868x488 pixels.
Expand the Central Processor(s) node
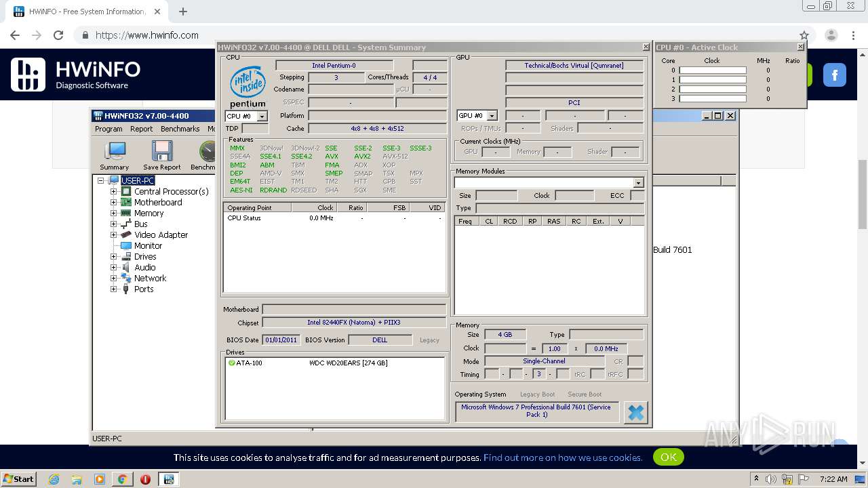point(114,191)
